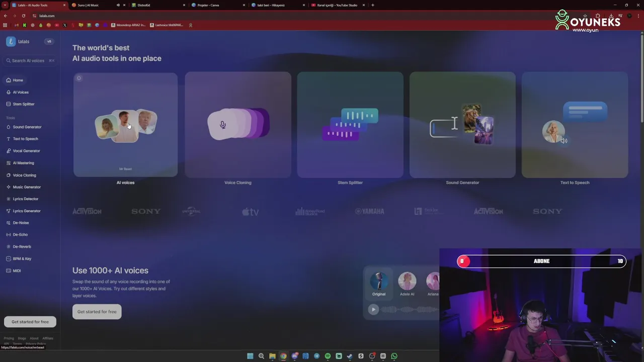
Task: Close the Suno | AI Music tab
Action: [x=124, y=5]
